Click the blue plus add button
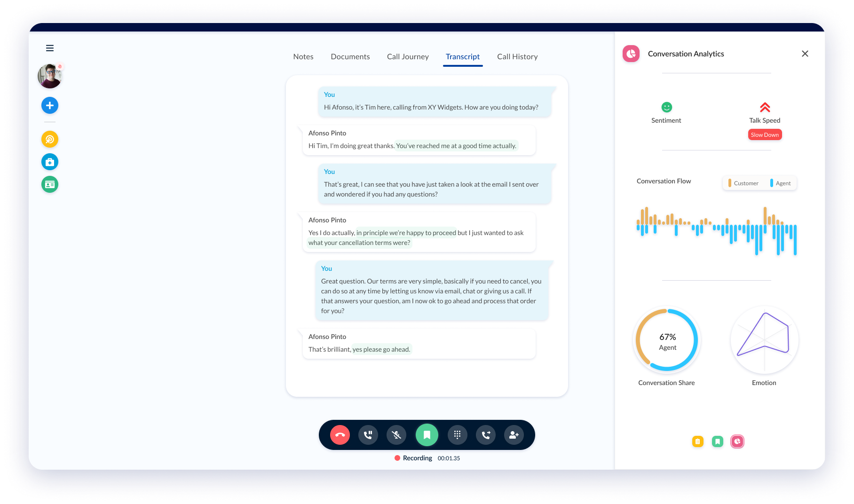The image size is (854, 504). pyautogui.click(x=50, y=105)
